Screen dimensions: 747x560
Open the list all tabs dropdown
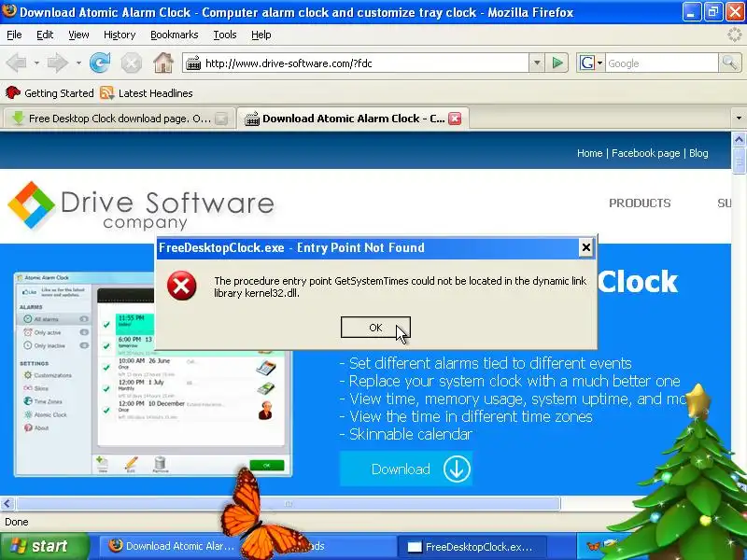point(739,119)
